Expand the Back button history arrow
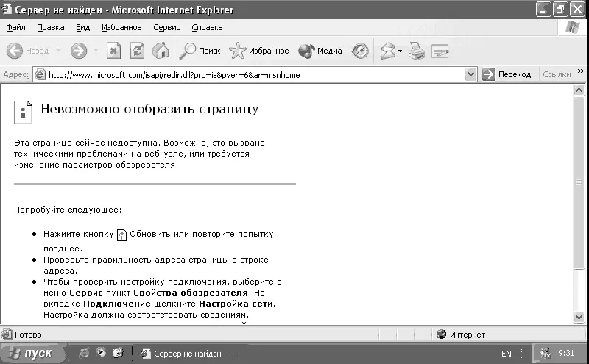This screenshot has height=364, width=589. pyautogui.click(x=58, y=51)
